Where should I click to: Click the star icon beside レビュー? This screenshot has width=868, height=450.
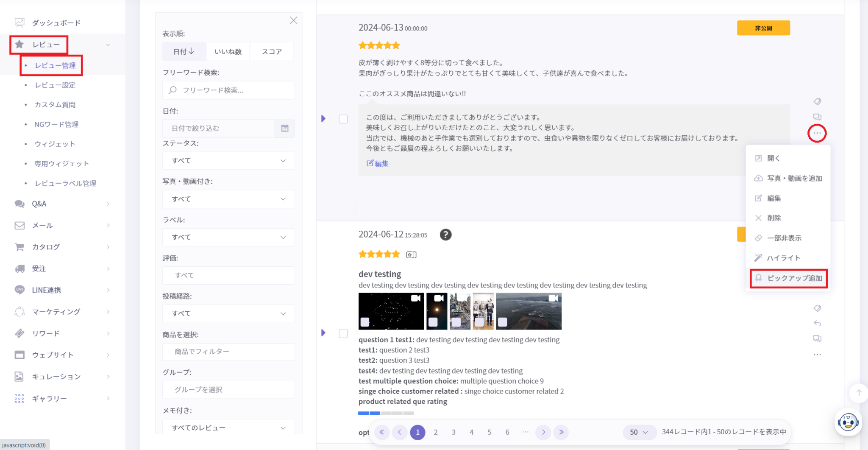pos(19,45)
